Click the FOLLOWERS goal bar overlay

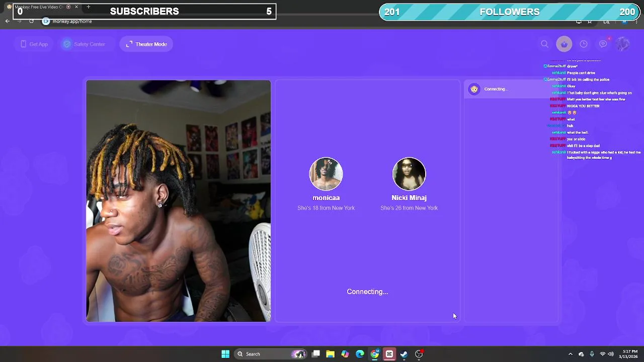tap(510, 12)
